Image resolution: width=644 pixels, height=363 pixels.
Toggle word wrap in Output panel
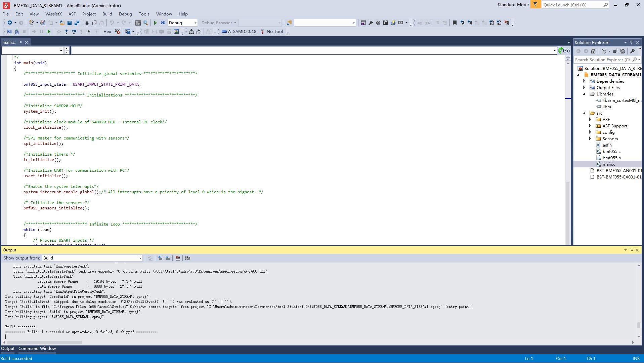(188, 258)
